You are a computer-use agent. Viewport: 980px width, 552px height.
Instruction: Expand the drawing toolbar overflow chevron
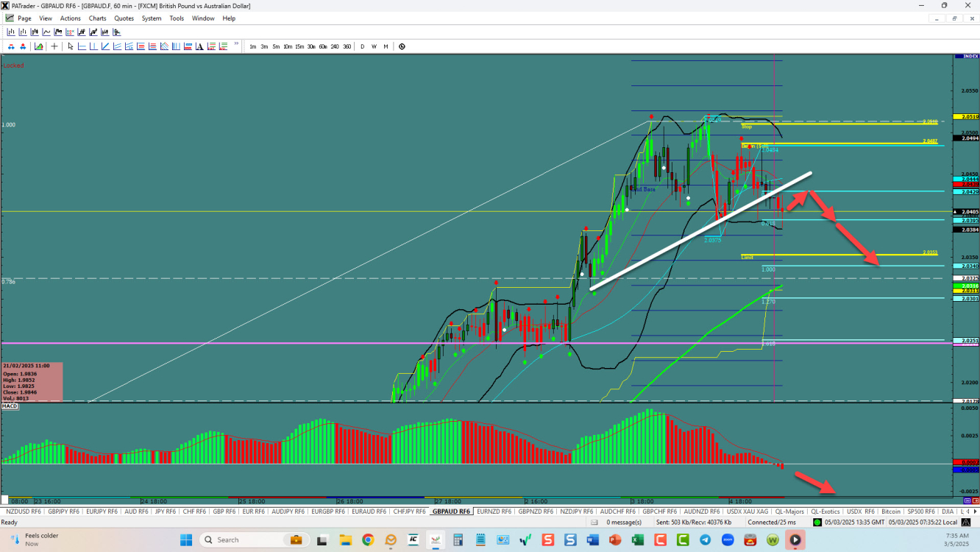[237, 45]
